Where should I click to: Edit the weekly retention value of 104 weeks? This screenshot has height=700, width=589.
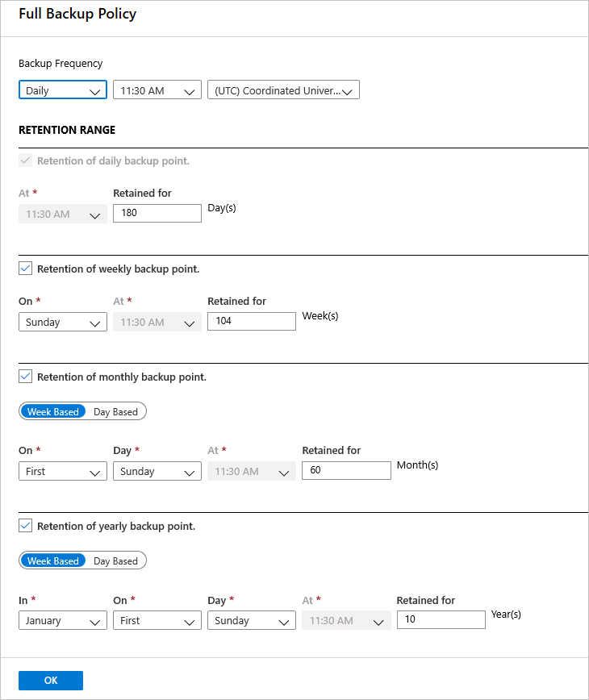click(x=251, y=321)
